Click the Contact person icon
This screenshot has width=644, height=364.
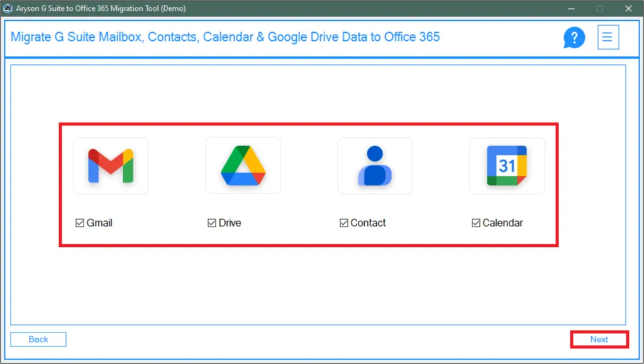coord(375,166)
